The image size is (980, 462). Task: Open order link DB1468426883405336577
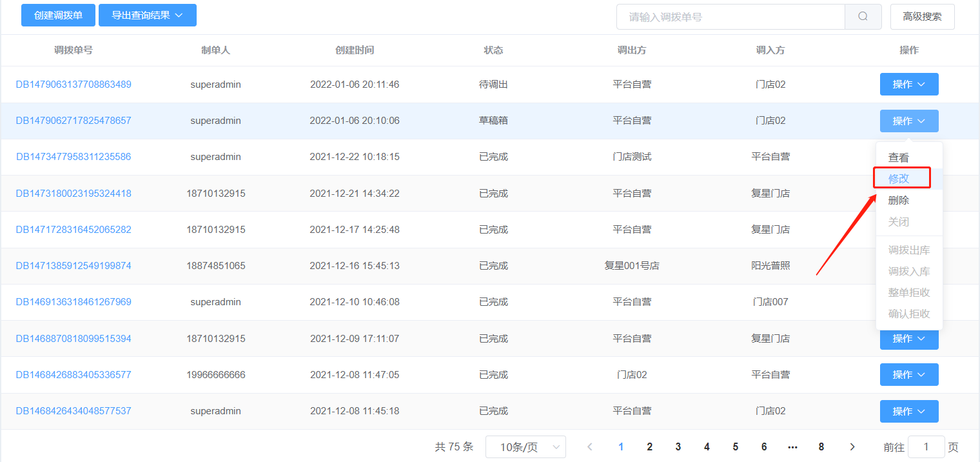[73, 375]
